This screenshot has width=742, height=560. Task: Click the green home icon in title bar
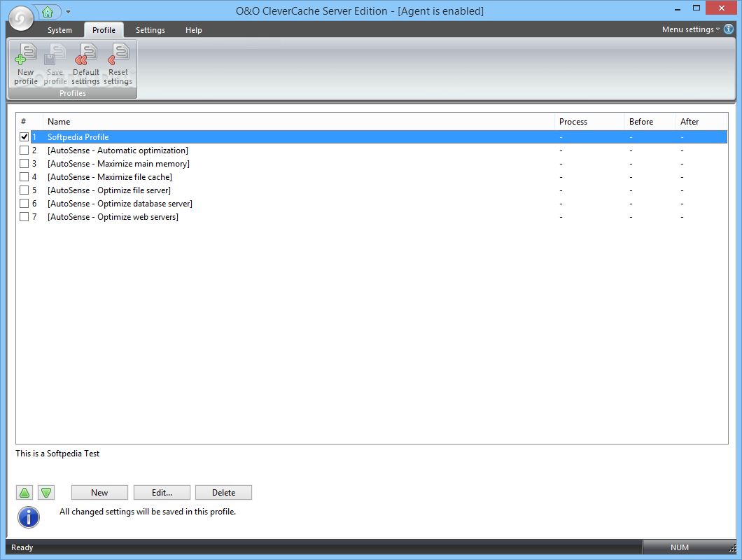coord(48,12)
